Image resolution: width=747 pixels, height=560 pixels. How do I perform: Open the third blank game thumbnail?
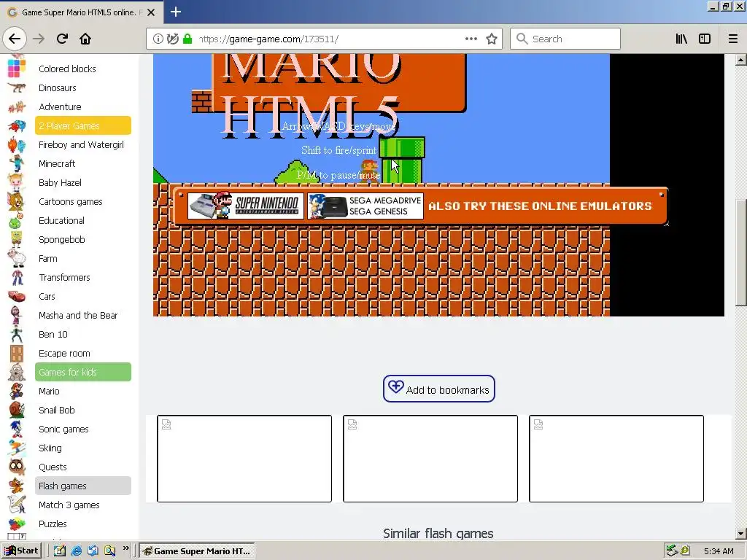pyautogui.click(x=616, y=459)
